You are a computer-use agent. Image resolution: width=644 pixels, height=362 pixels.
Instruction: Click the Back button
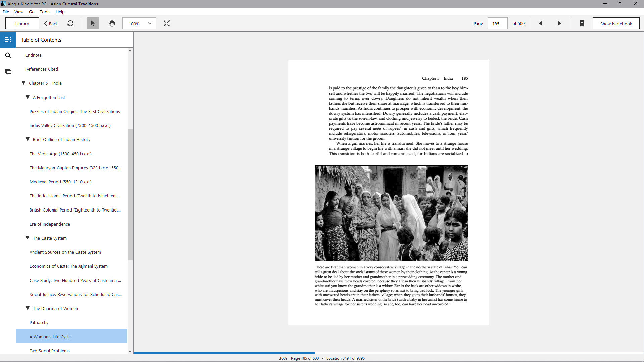tap(51, 24)
